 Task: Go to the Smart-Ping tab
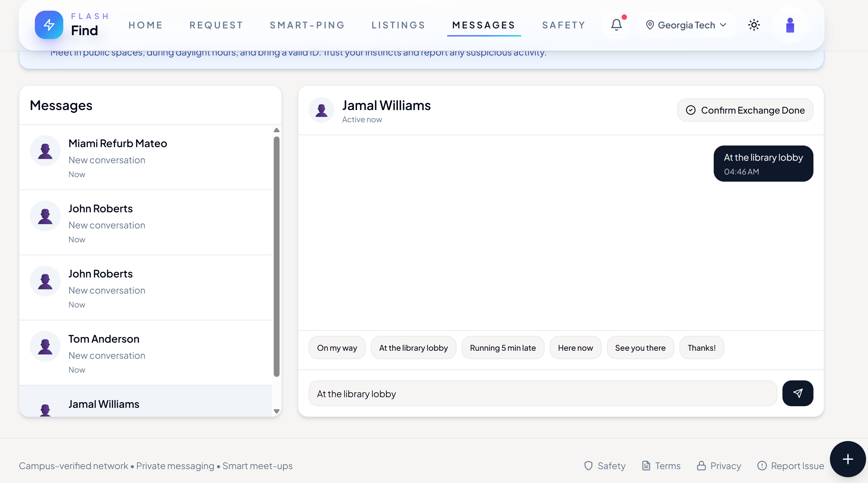[307, 25]
